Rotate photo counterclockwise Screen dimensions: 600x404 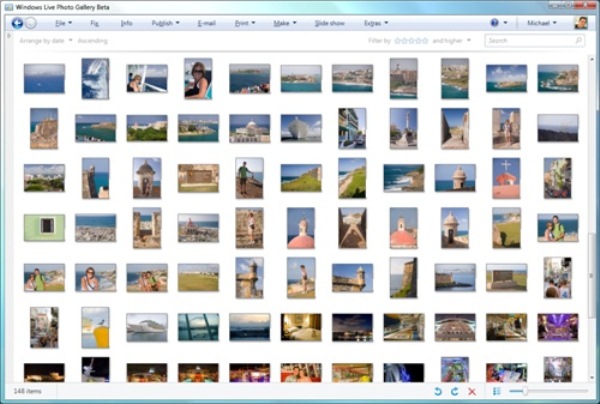(437, 391)
